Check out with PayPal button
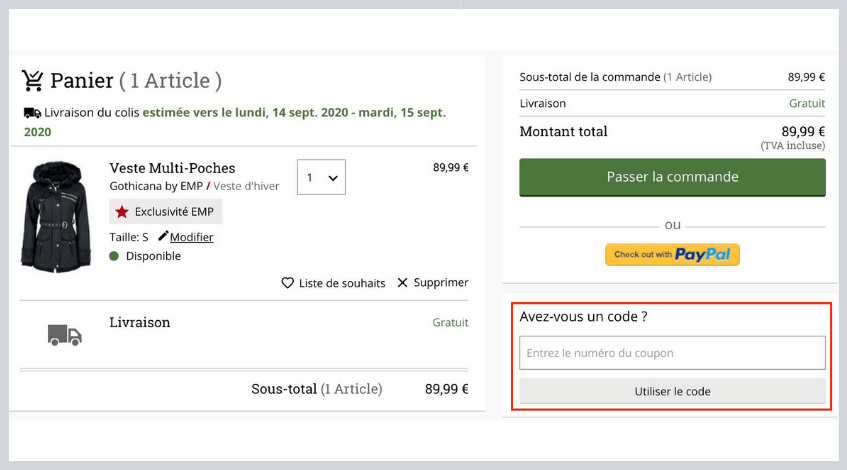Viewport: 847px width, 470px height. pos(673,254)
